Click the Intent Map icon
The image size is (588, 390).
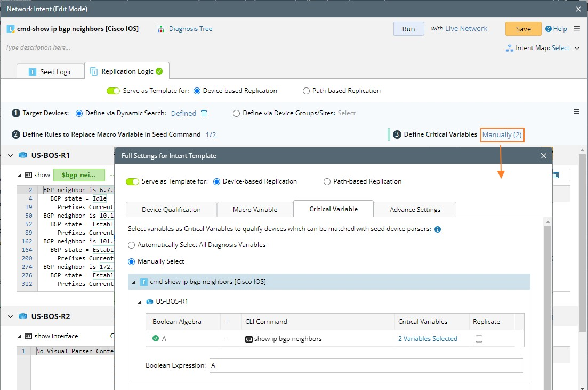click(x=509, y=48)
